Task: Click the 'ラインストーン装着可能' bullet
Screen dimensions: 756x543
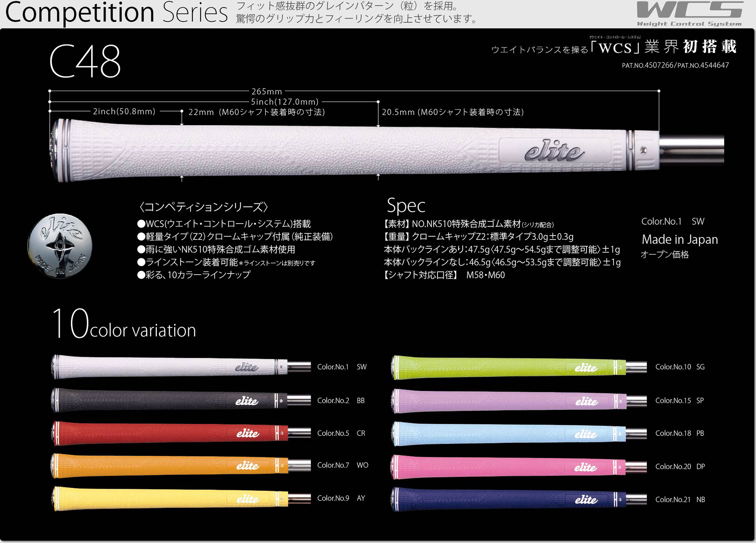Action: [x=226, y=262]
